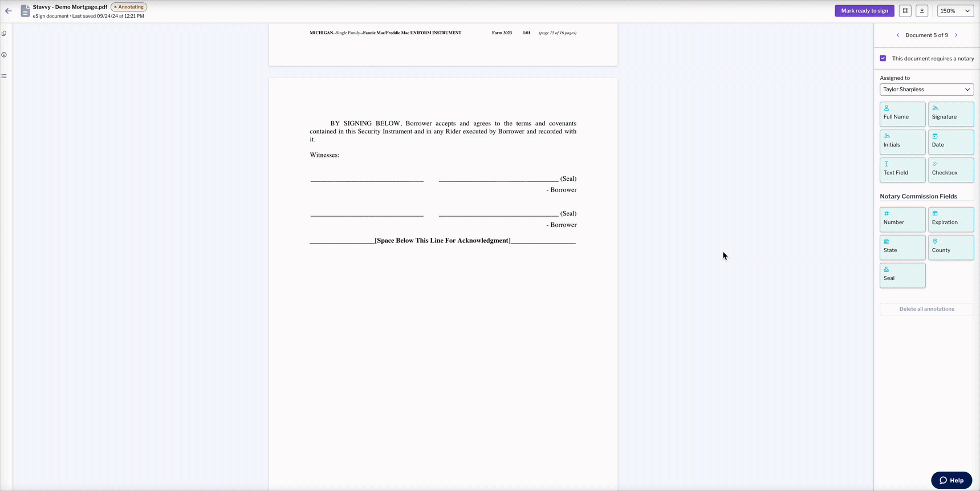980x491 pixels.
Task: Click Delete all annotations
Action: pyautogui.click(x=926, y=309)
